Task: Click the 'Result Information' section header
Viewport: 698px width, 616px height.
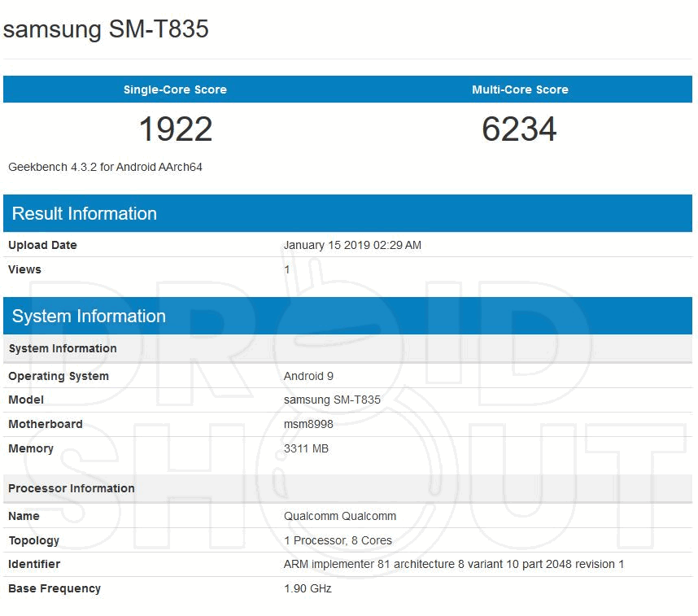Action: [347, 213]
